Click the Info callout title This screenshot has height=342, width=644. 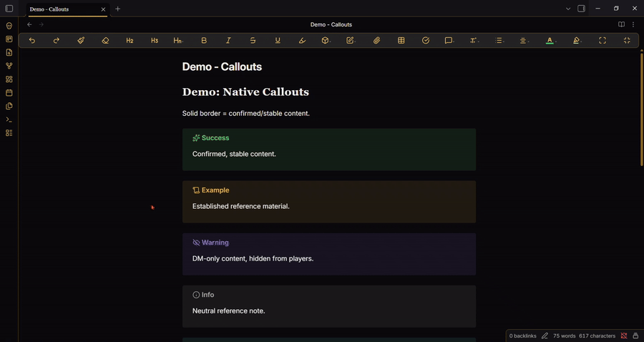pyautogui.click(x=208, y=295)
